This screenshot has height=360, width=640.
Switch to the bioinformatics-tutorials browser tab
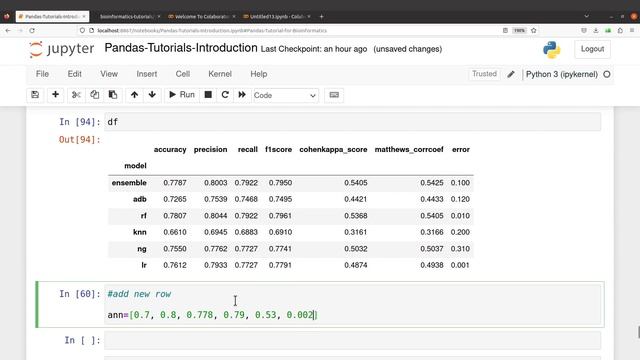(127, 16)
